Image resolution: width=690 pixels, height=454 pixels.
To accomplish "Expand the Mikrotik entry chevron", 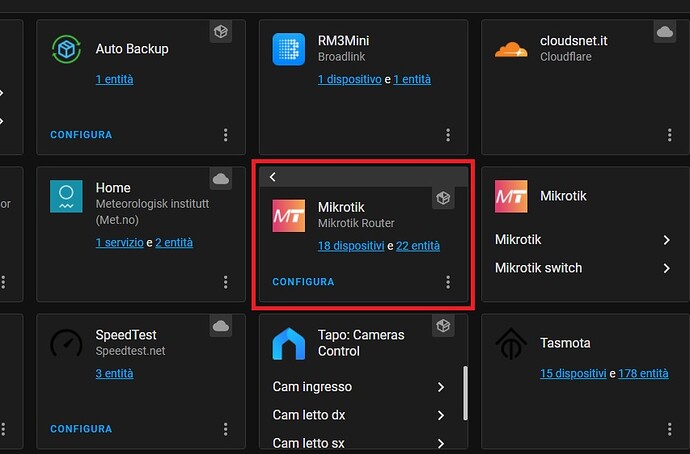I will 667,240.
